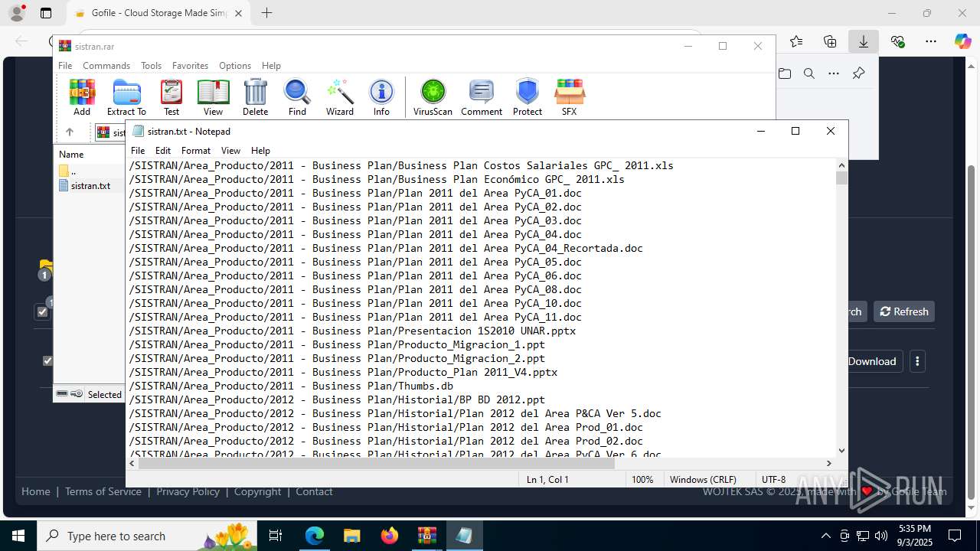The image size is (980, 551).
Task: Open File Explorer from taskbar
Action: pos(351,536)
